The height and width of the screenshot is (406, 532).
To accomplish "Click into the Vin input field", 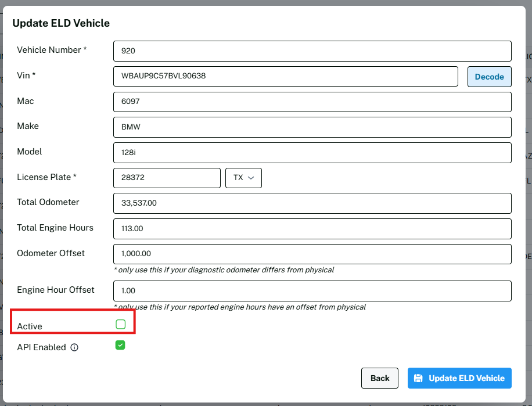I will coord(285,76).
